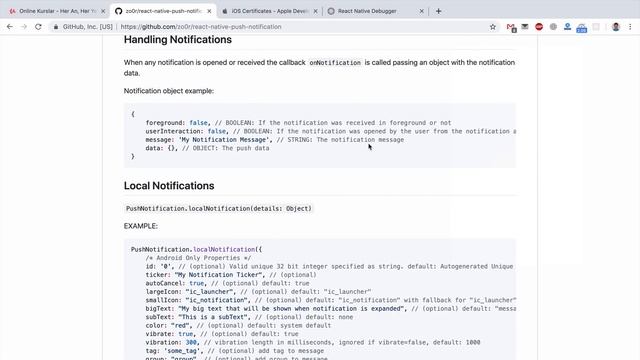Close the GitHub repository tab

click(209, 11)
